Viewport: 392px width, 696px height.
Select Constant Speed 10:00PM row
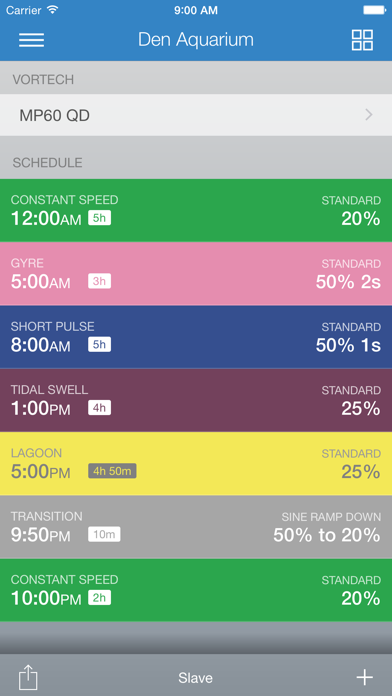tap(196, 590)
